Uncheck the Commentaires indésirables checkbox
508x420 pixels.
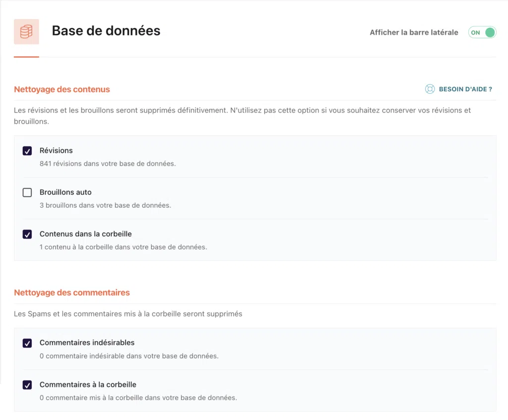(27, 343)
